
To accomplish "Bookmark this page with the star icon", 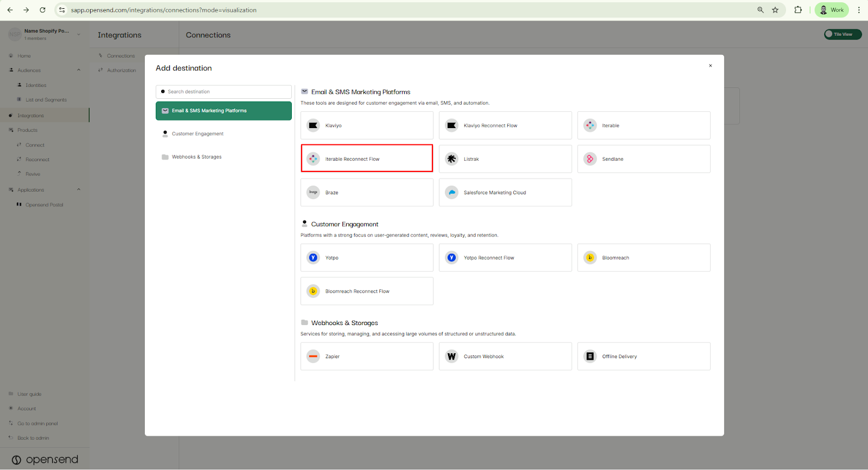I will click(x=775, y=10).
